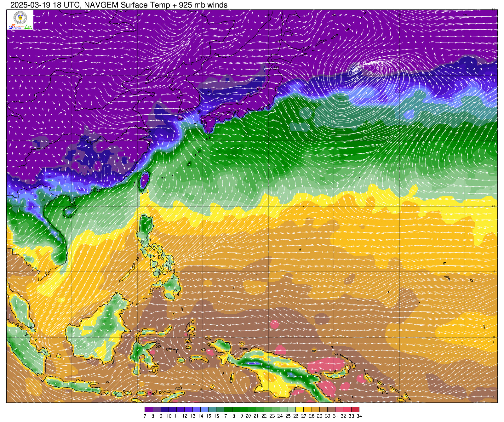
Task: Select the leftmost purple 7–8 colorbar swatch
Action: [x=149, y=409]
